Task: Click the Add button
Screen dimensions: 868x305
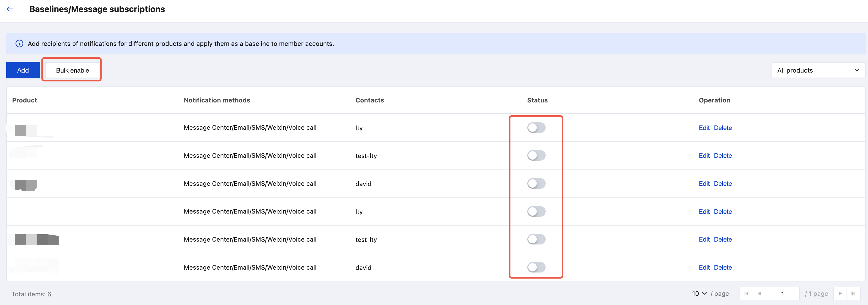Action: [23, 70]
